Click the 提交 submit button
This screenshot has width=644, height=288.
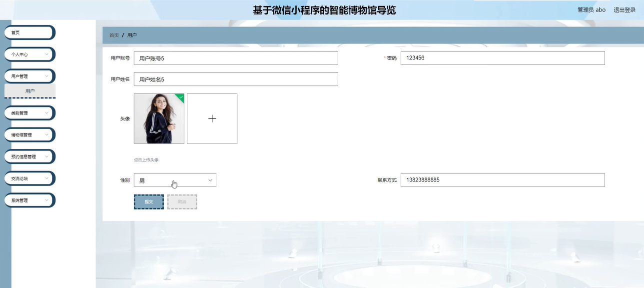tap(149, 201)
